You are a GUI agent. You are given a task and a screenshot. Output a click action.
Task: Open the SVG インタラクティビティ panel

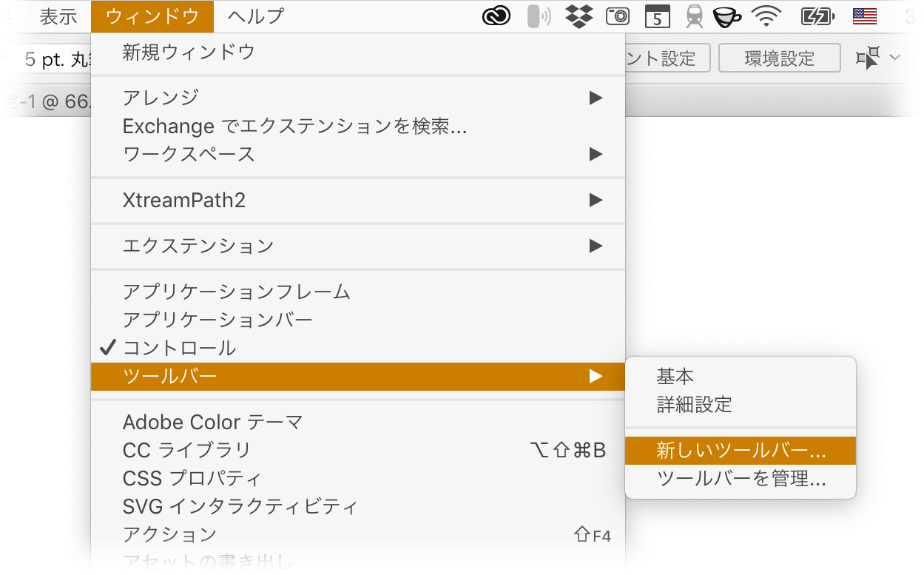(358, 507)
